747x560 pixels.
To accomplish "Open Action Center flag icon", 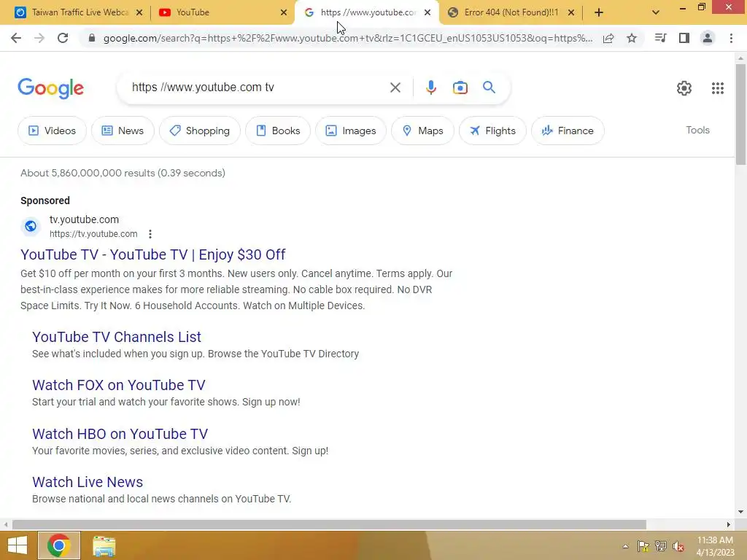I will [x=643, y=546].
